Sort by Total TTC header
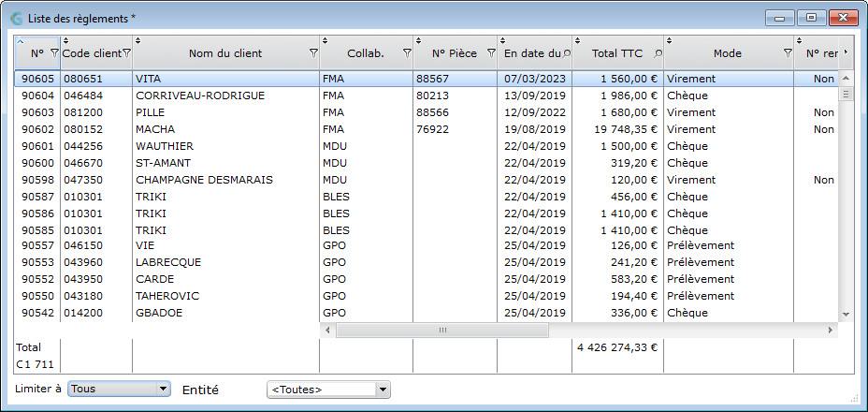This screenshot has height=412, width=868. 617,53
